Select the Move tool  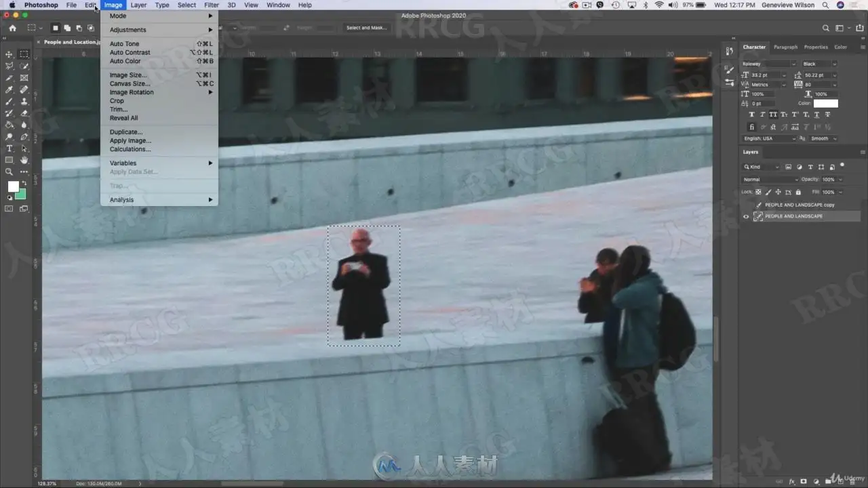tap(9, 54)
